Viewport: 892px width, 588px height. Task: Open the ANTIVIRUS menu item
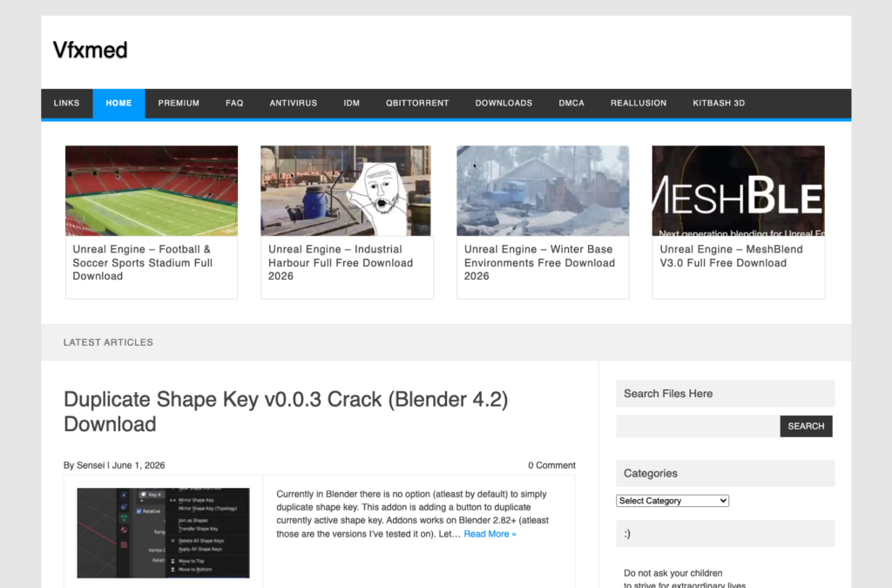(x=294, y=103)
